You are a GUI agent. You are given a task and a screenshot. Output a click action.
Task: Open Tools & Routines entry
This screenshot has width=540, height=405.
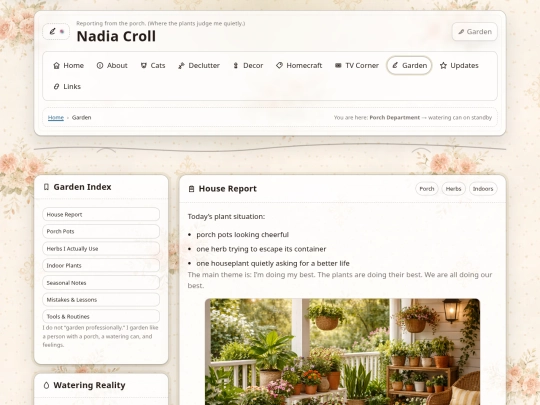tap(101, 316)
